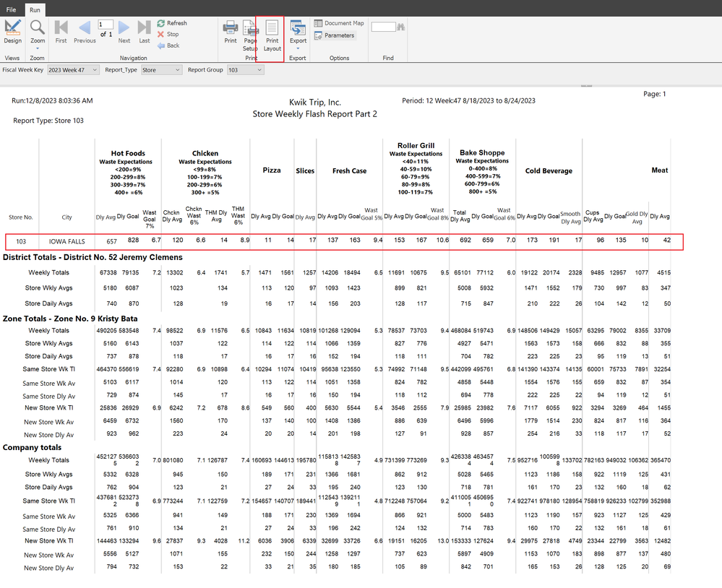Select the 'Slices' column header
Screen dimensions: 722x588
coord(305,170)
